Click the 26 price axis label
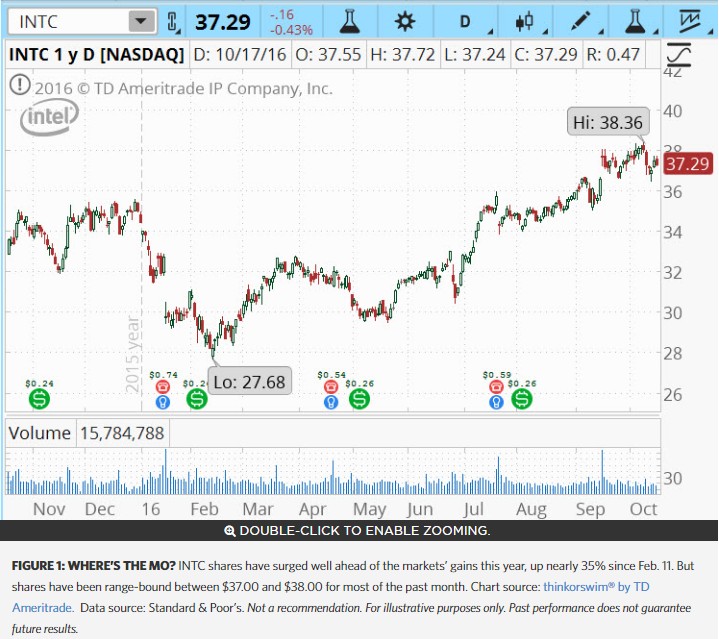719x639 pixels. coord(673,395)
